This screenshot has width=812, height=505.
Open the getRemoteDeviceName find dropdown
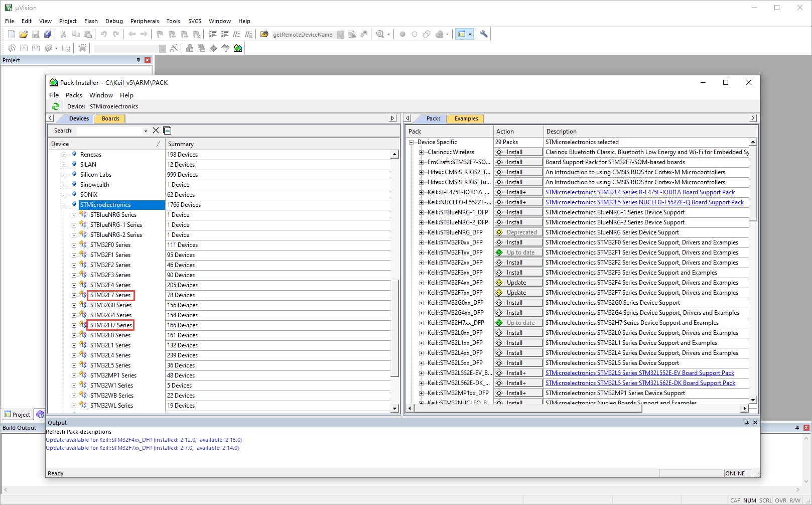point(341,35)
